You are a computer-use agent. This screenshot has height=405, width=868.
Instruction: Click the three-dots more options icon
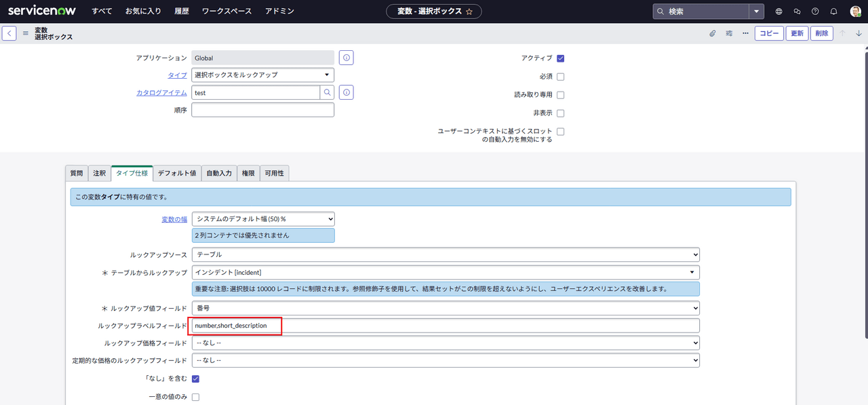click(x=745, y=33)
